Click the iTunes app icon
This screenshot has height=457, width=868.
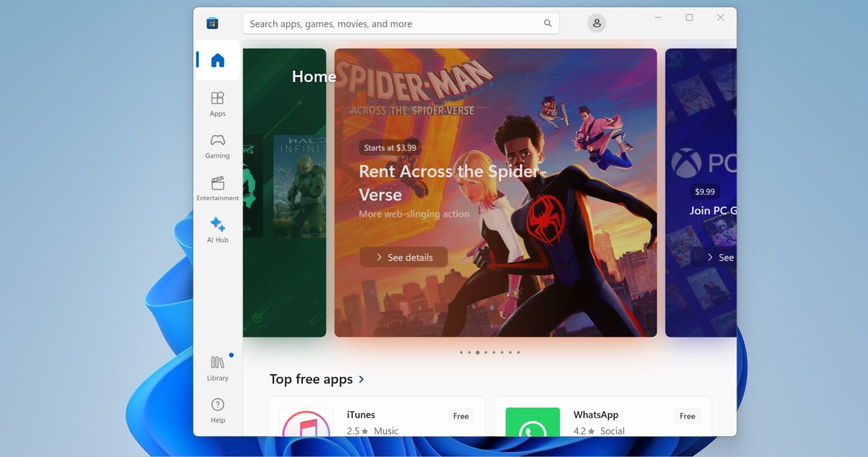pos(306,422)
